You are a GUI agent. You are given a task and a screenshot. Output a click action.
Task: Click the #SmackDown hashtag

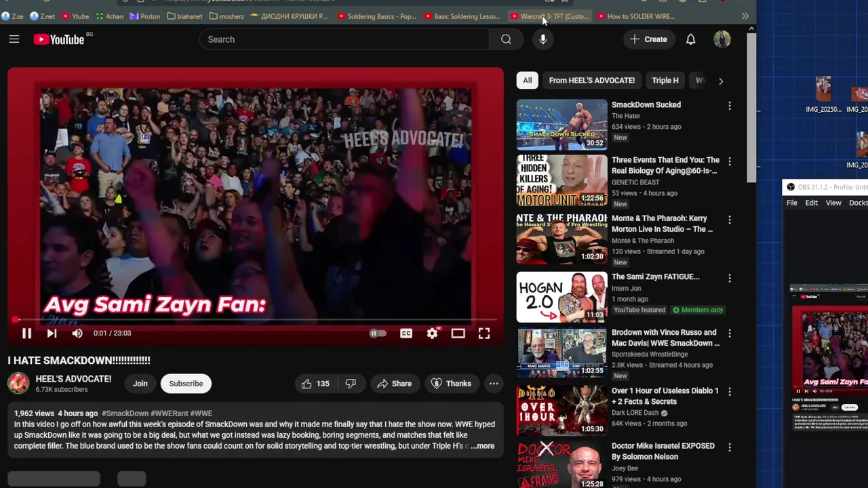(x=125, y=413)
